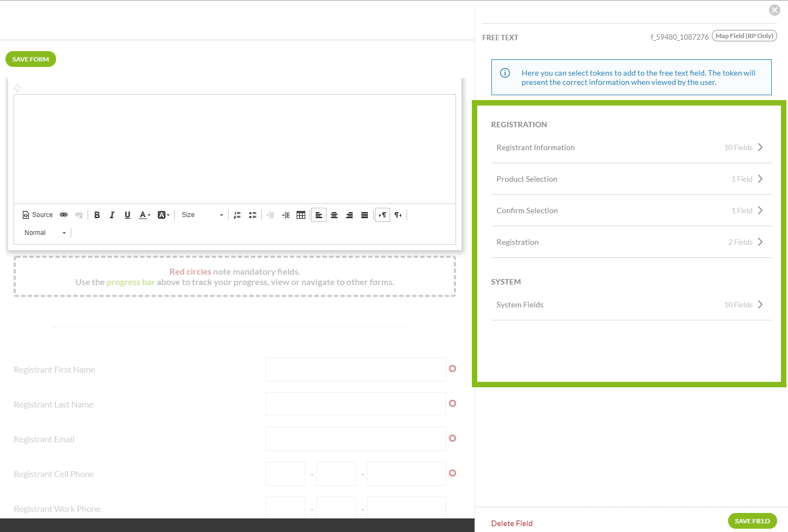Insert a numbered list
The height and width of the screenshot is (532, 788).
point(237,215)
